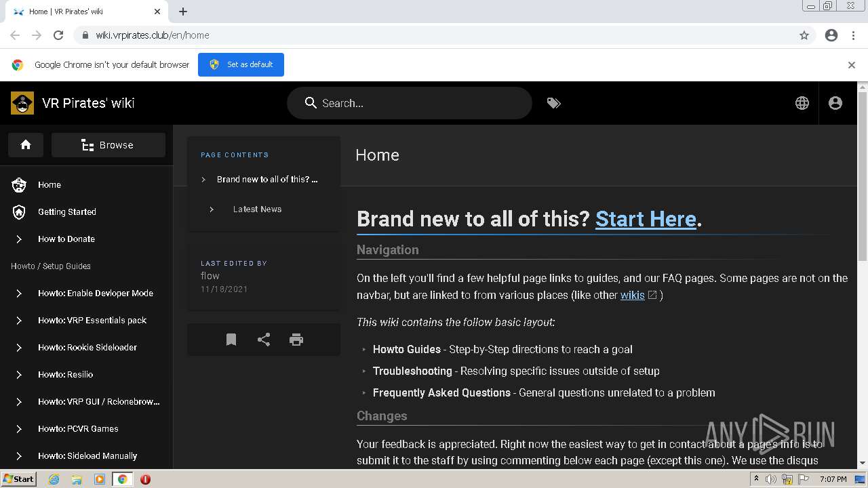This screenshot has width=868, height=488.
Task: Click Set as default button
Action: [241, 64]
